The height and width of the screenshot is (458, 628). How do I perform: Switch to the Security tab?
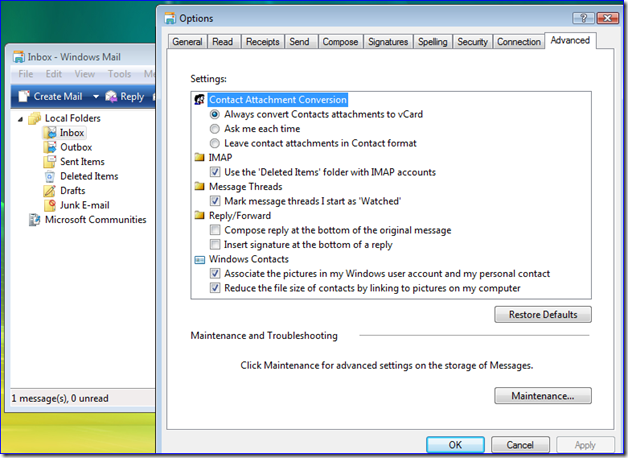pyautogui.click(x=473, y=42)
